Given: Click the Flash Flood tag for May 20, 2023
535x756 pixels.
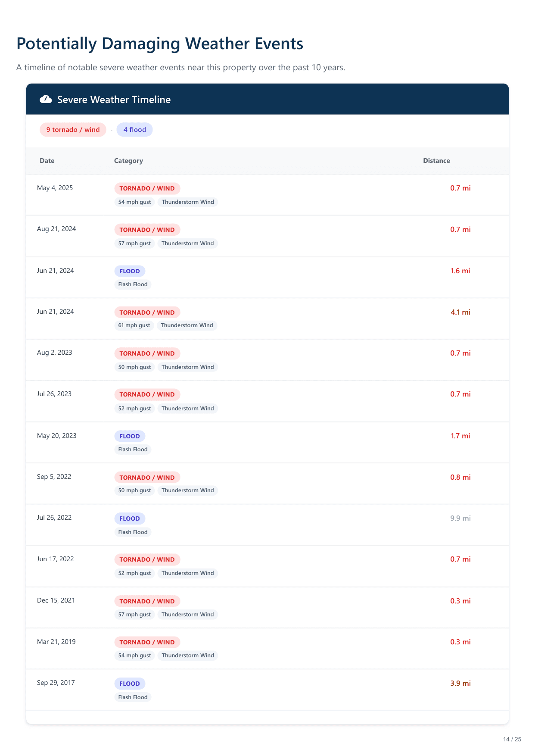Looking at the screenshot, I should tap(133, 450).
